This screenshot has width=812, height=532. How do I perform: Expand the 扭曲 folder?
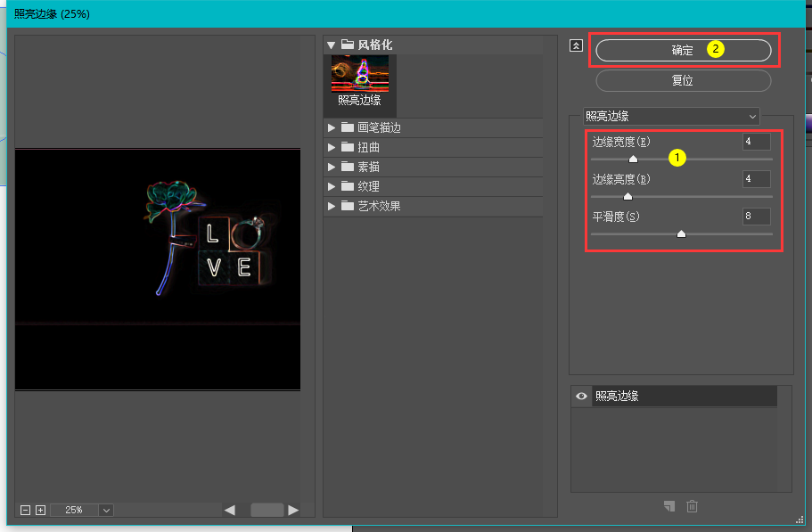[x=332, y=147]
